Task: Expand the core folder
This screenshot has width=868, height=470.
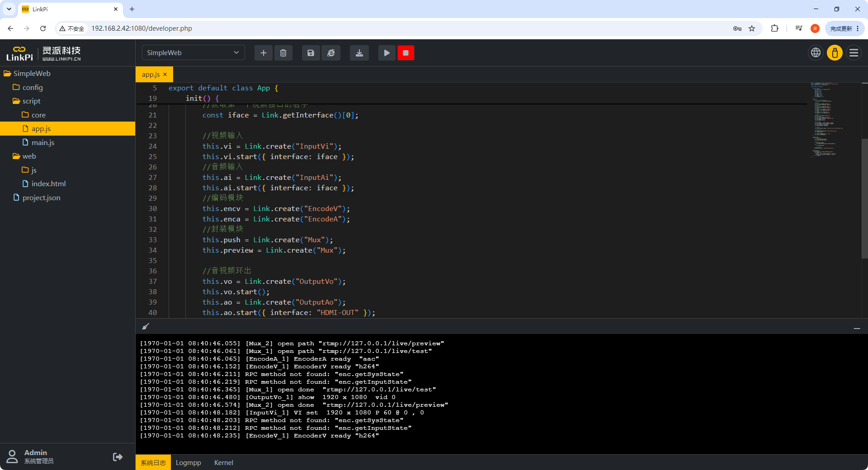Action: [38, 115]
